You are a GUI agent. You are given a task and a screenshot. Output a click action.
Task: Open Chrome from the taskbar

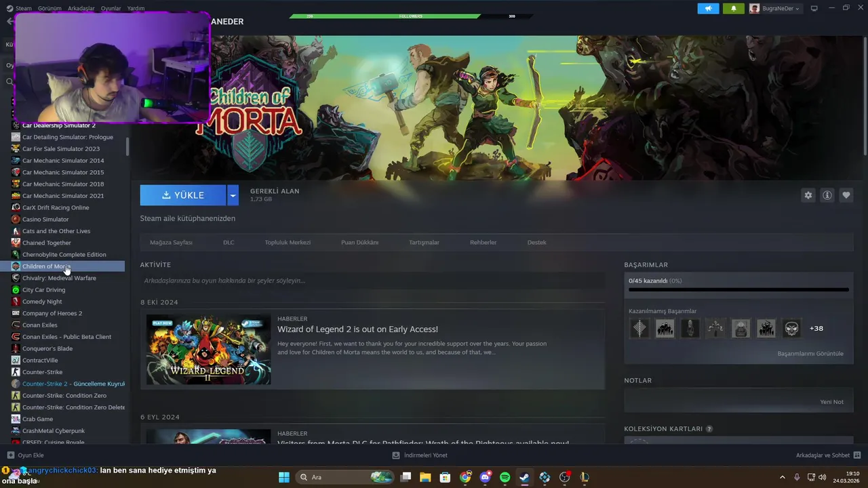coord(465,477)
